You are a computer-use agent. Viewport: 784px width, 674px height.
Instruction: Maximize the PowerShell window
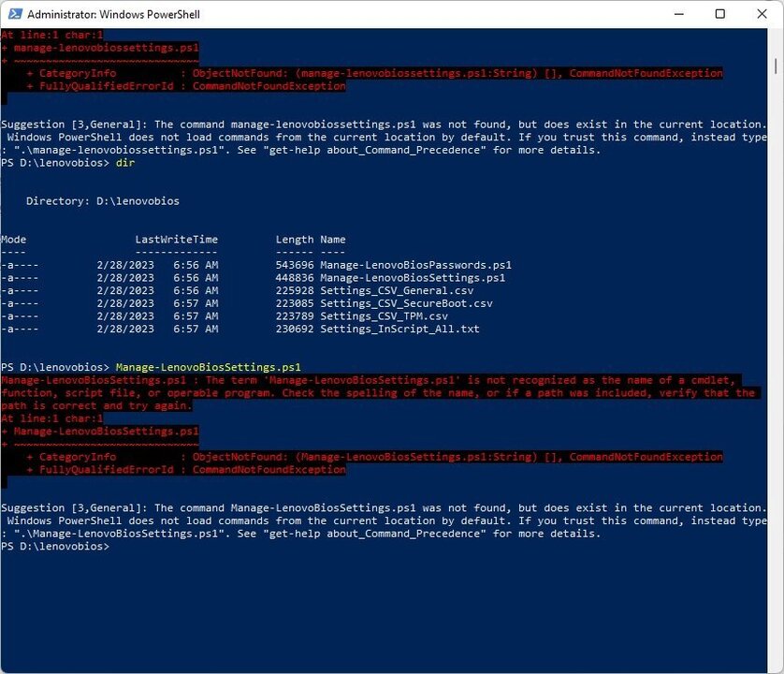[x=719, y=14]
